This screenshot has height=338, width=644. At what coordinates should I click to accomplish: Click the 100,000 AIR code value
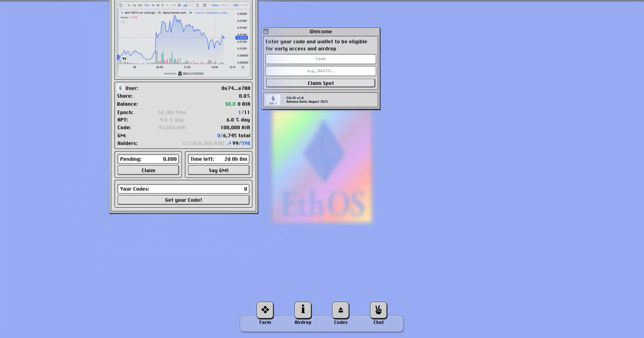click(x=236, y=128)
